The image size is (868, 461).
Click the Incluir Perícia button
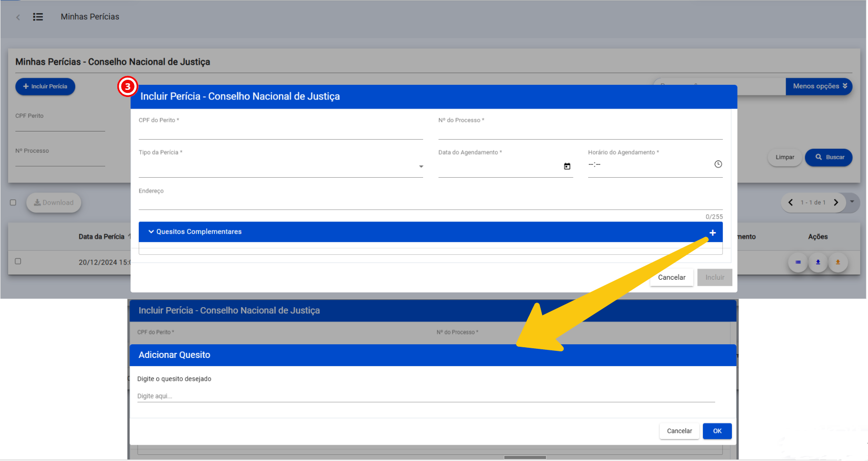tap(45, 86)
